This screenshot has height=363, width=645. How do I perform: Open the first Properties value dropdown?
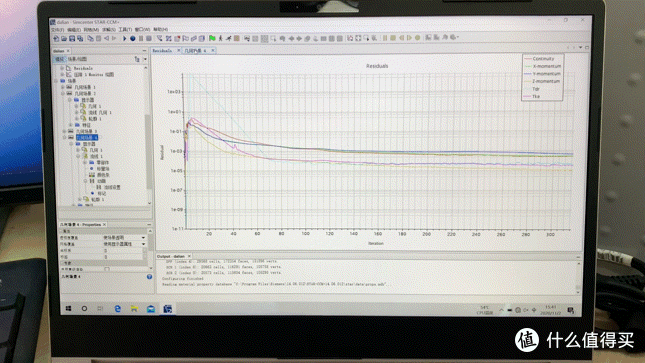143,238
